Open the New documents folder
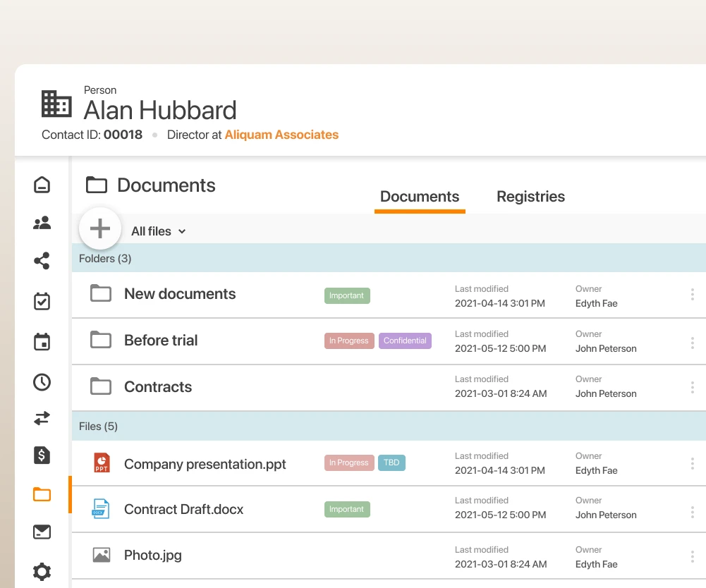The image size is (706, 588). coord(180,294)
